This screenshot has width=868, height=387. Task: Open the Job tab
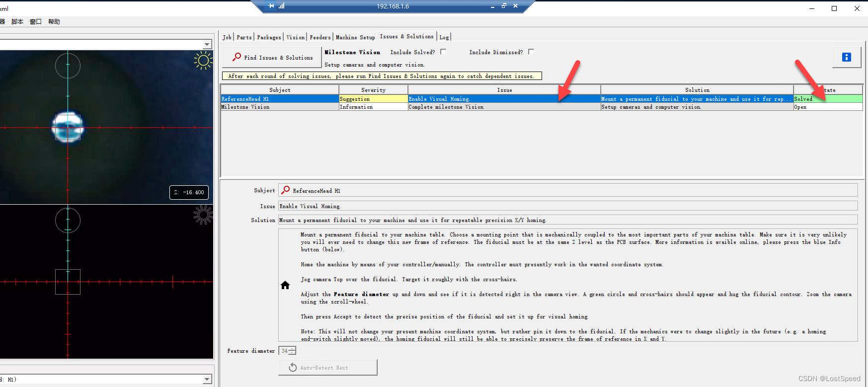227,37
